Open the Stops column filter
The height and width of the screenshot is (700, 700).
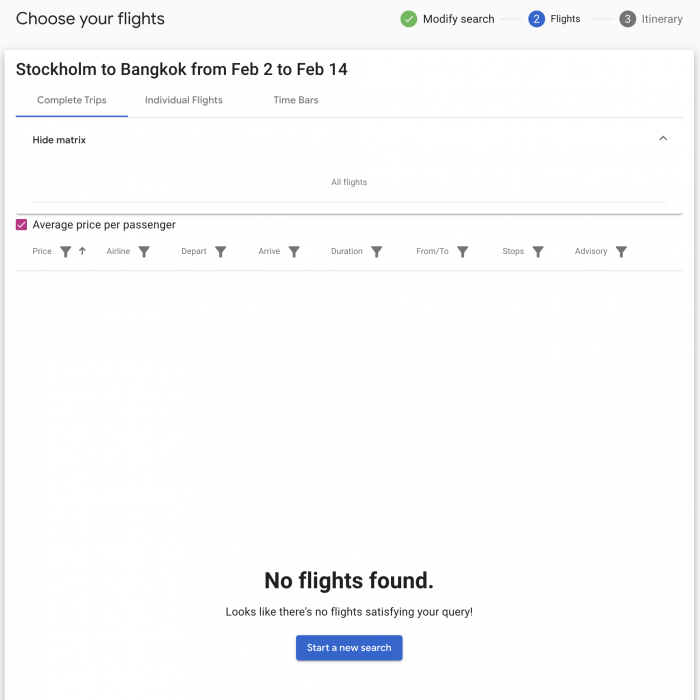click(538, 252)
